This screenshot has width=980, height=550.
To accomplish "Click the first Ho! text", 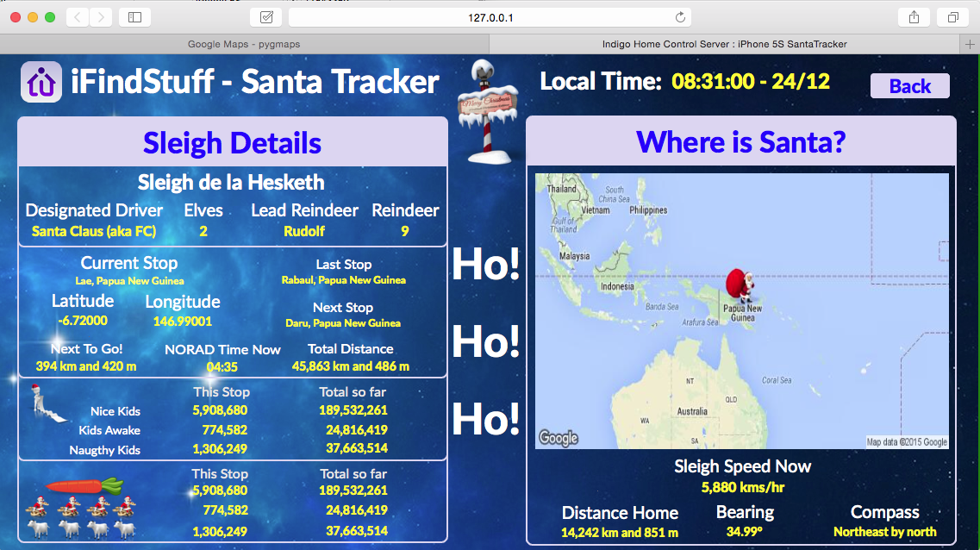I will click(485, 265).
